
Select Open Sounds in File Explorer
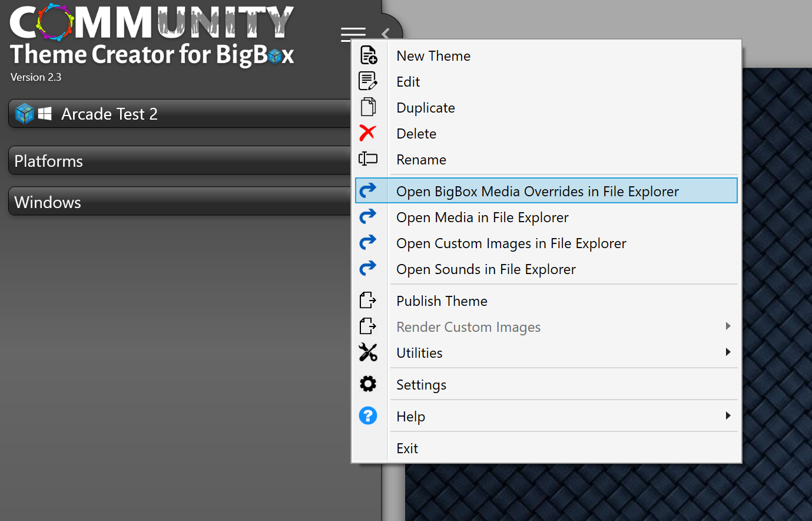[x=546, y=269]
